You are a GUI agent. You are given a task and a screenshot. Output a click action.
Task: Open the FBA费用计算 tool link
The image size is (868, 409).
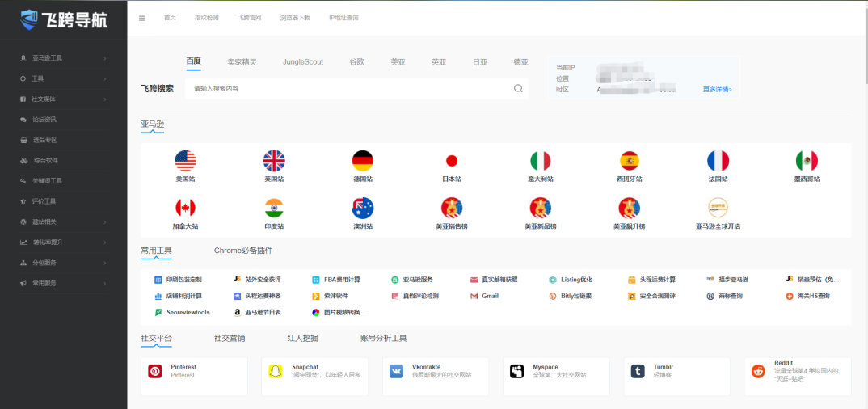point(336,280)
